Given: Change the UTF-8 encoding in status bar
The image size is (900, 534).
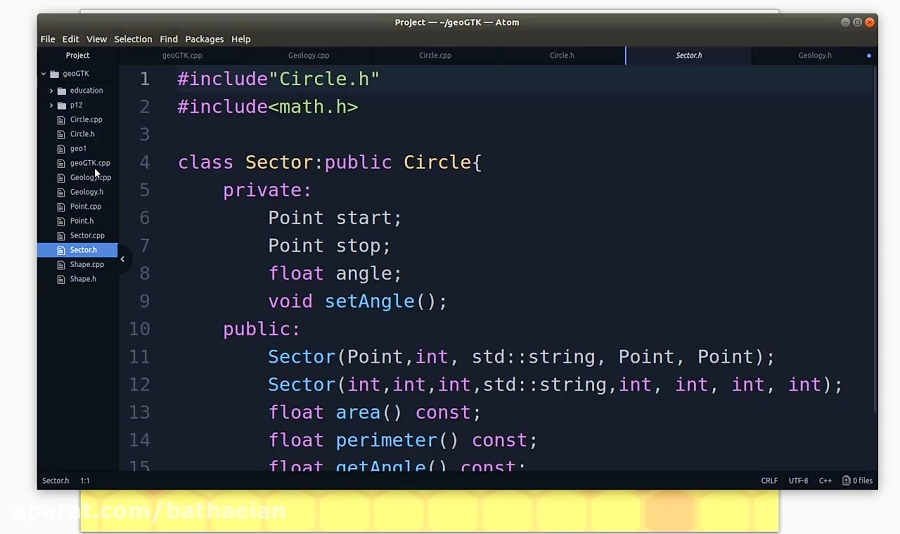Looking at the screenshot, I should [798, 481].
